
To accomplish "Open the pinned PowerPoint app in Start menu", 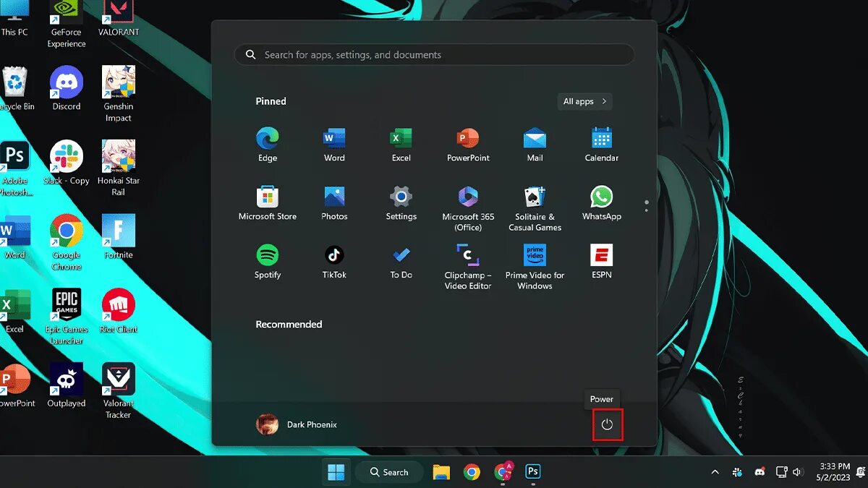I will [x=468, y=145].
